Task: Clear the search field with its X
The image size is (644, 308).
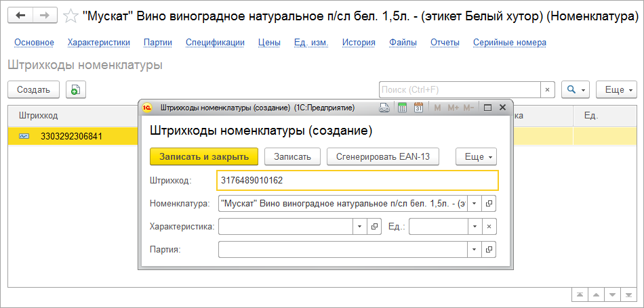Action: coord(547,89)
